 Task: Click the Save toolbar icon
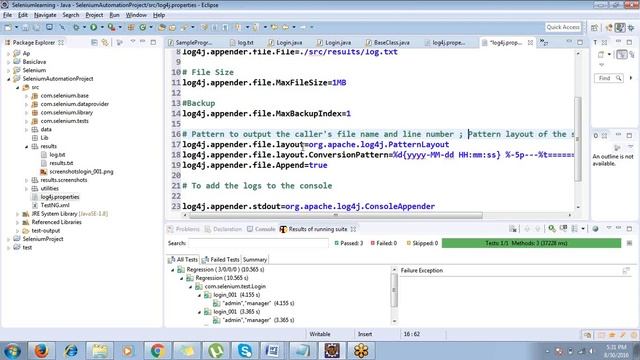point(25,27)
